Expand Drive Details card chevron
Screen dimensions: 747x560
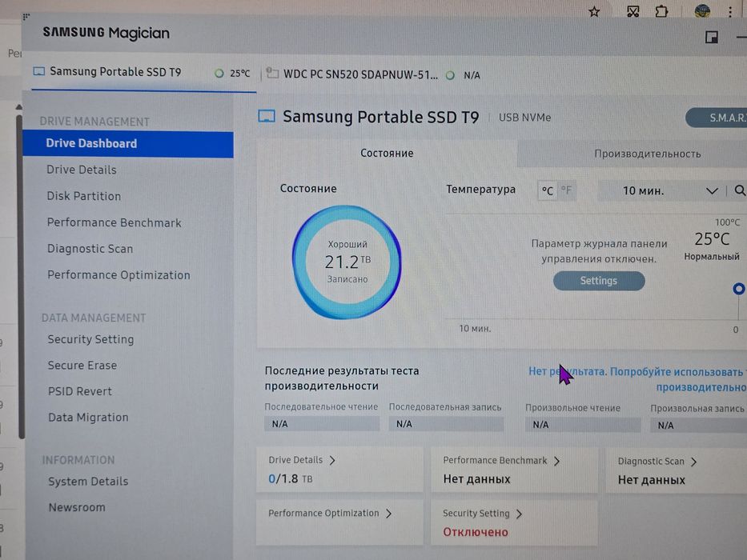tap(332, 460)
